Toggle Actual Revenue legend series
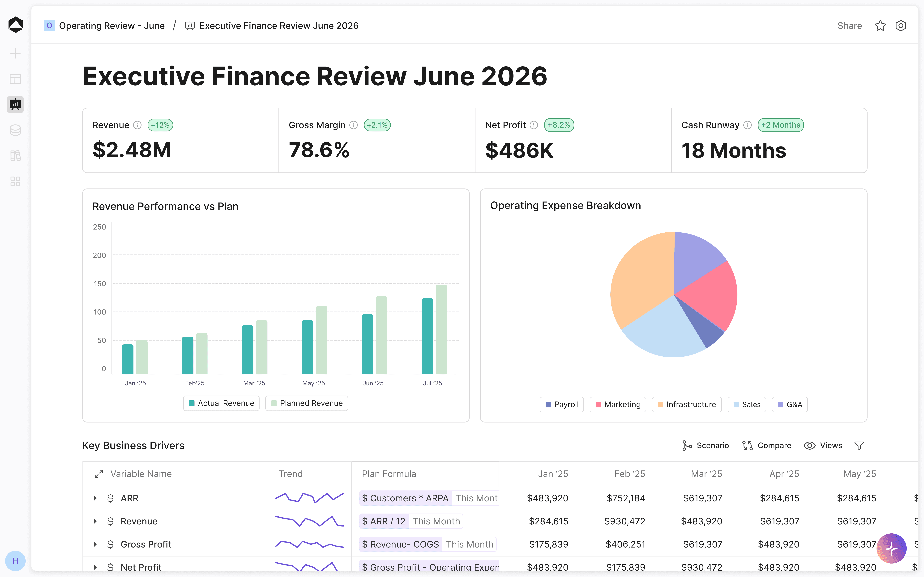The width and height of the screenshot is (924, 577). 221,403
